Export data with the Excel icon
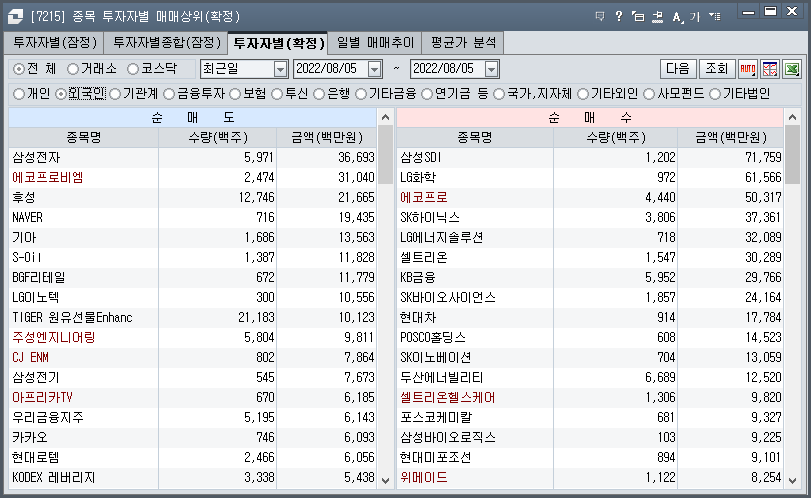The width and height of the screenshot is (811, 498). tap(792, 69)
